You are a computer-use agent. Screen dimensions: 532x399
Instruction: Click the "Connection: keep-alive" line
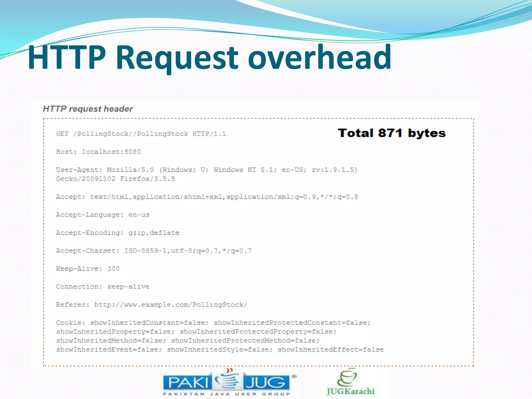103,287
